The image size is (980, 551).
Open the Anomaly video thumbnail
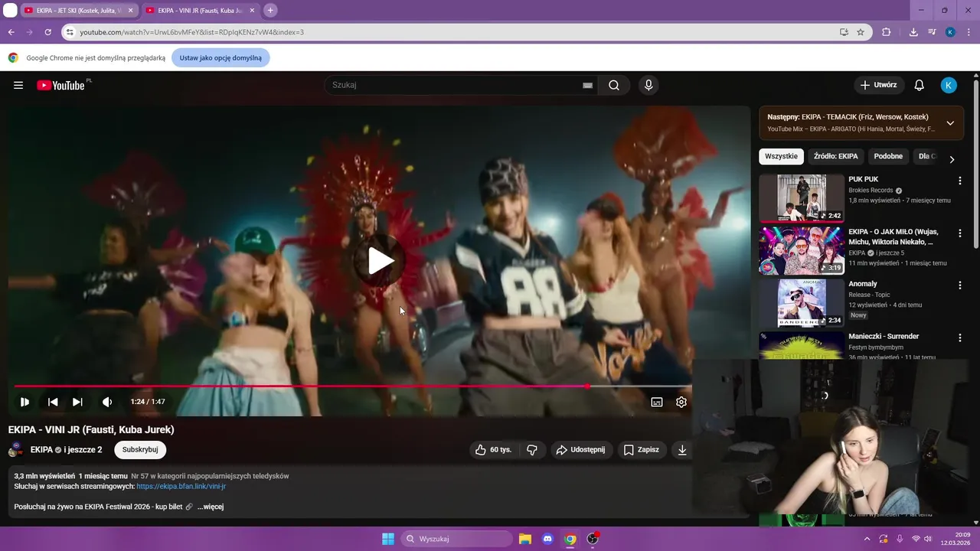tap(802, 302)
